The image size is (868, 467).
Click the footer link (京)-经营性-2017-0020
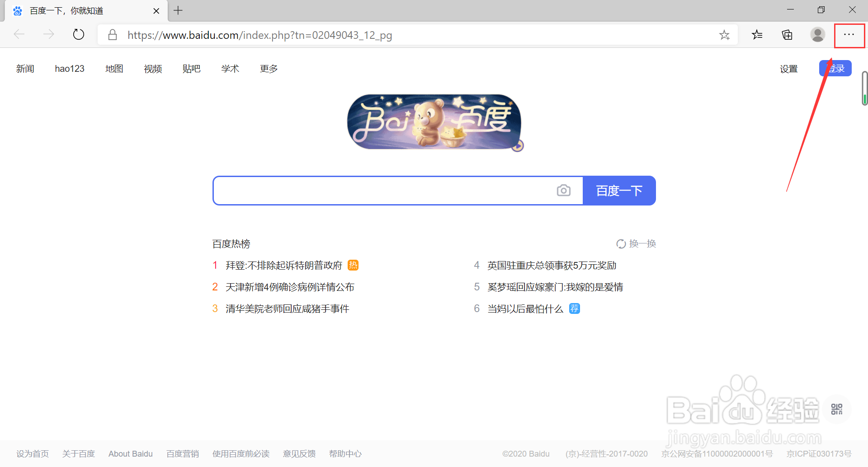pos(607,454)
